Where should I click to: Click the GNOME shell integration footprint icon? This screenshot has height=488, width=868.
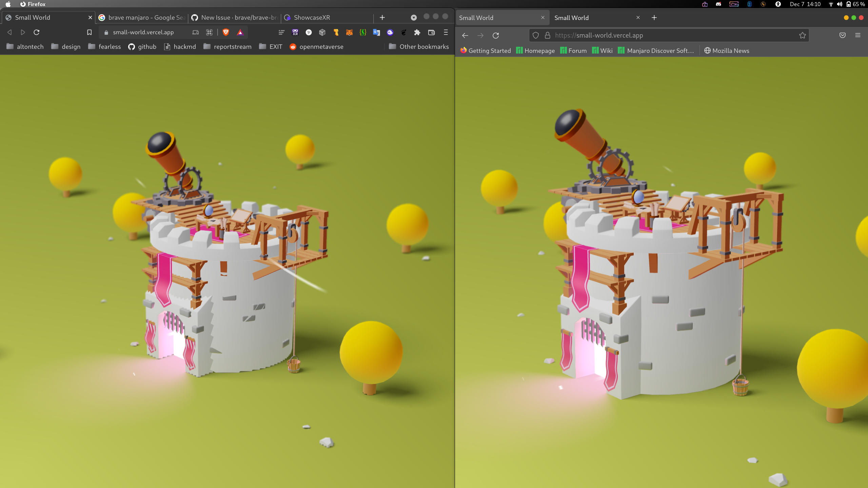pos(403,32)
